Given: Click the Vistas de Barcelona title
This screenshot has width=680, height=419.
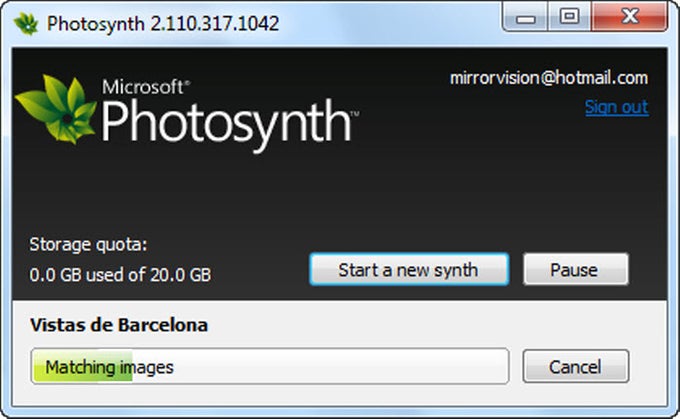Looking at the screenshot, I should [119, 325].
